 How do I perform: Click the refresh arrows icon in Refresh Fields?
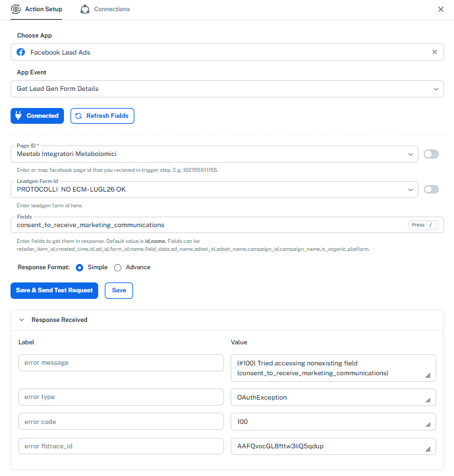78,116
